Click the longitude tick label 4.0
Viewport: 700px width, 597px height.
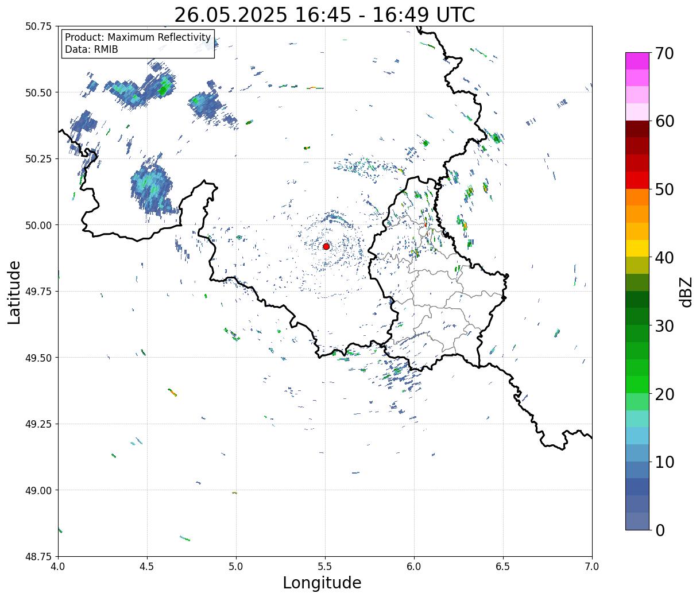58,567
